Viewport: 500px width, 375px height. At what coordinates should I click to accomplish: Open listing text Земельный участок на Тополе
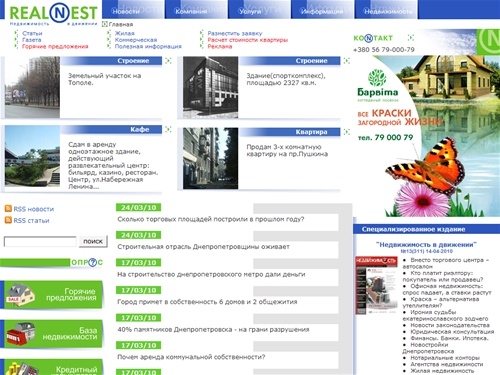click(x=105, y=79)
